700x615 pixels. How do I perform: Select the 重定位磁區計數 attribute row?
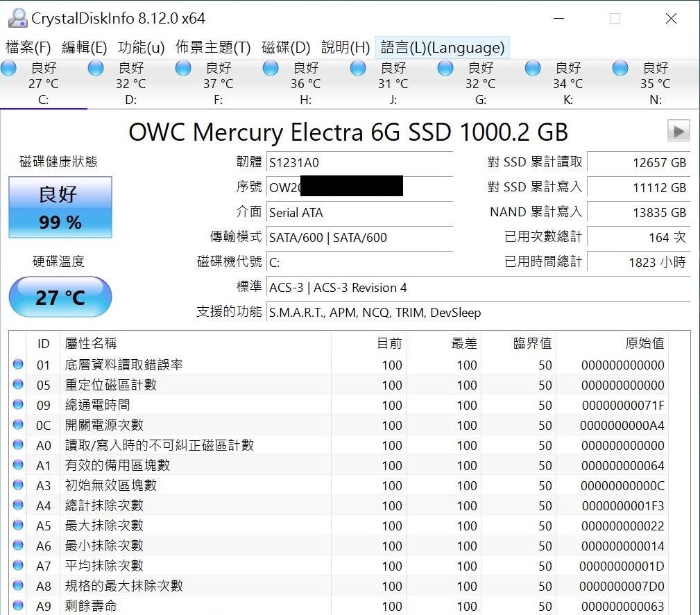tap(339, 385)
